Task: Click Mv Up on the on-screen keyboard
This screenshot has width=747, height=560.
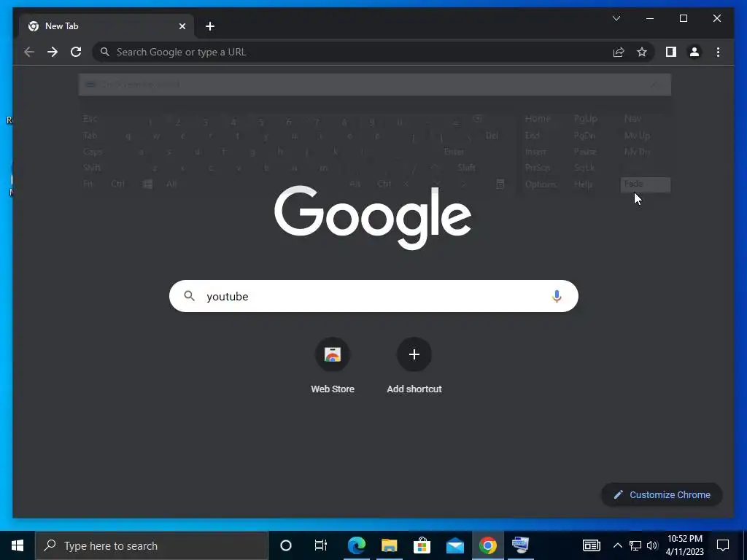Action: click(x=637, y=136)
